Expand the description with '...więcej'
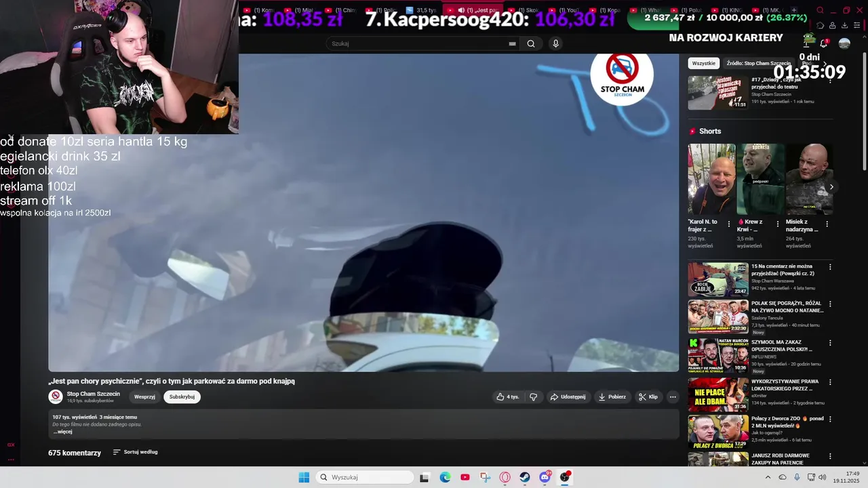 click(x=62, y=432)
